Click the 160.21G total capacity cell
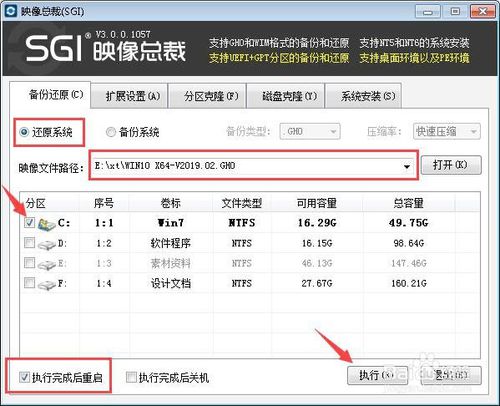Image resolution: width=500 pixels, height=406 pixels. [x=409, y=283]
